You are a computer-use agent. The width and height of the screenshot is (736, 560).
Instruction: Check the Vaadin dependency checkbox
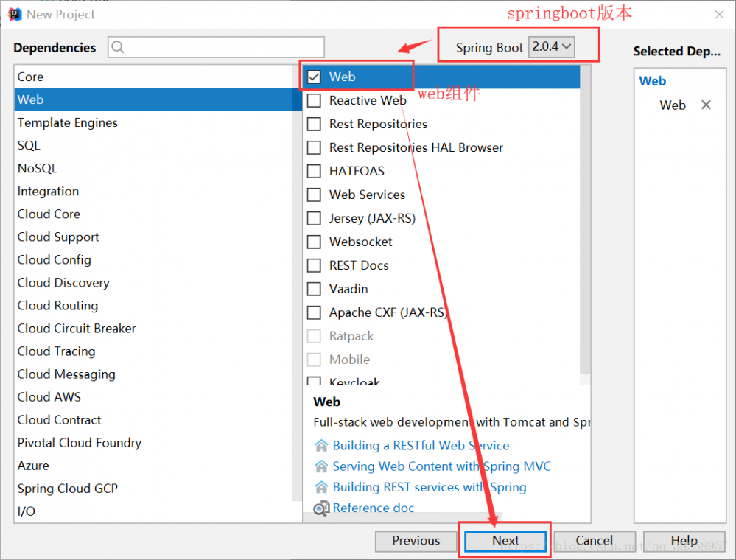click(314, 289)
